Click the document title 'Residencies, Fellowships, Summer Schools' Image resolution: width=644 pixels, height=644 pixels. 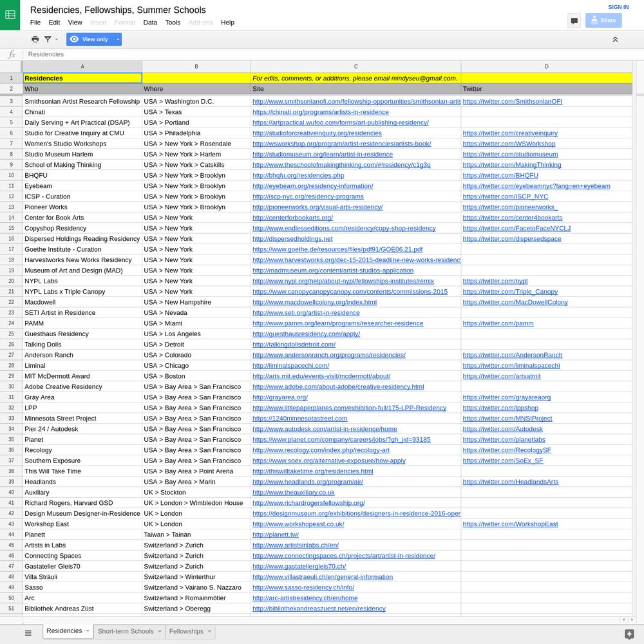pos(118,10)
